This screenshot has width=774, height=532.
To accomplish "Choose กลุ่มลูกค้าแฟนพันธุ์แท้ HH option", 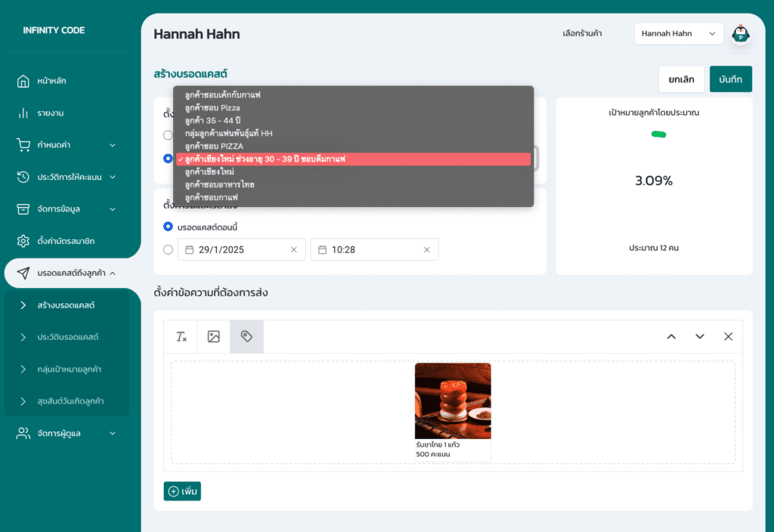I will click(x=228, y=133).
